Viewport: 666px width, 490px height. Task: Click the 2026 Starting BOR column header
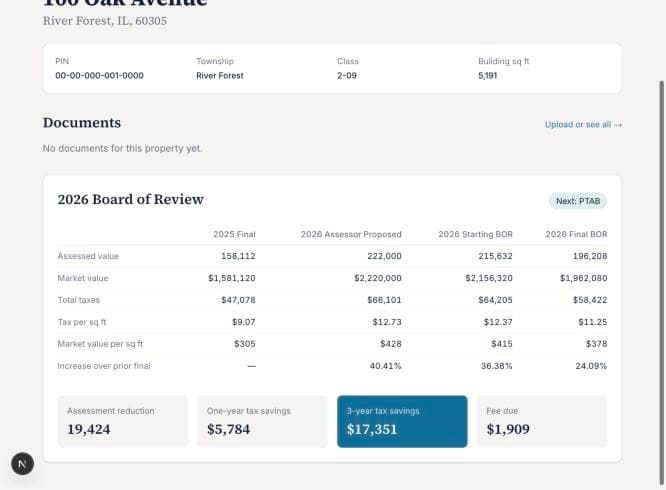tap(476, 234)
